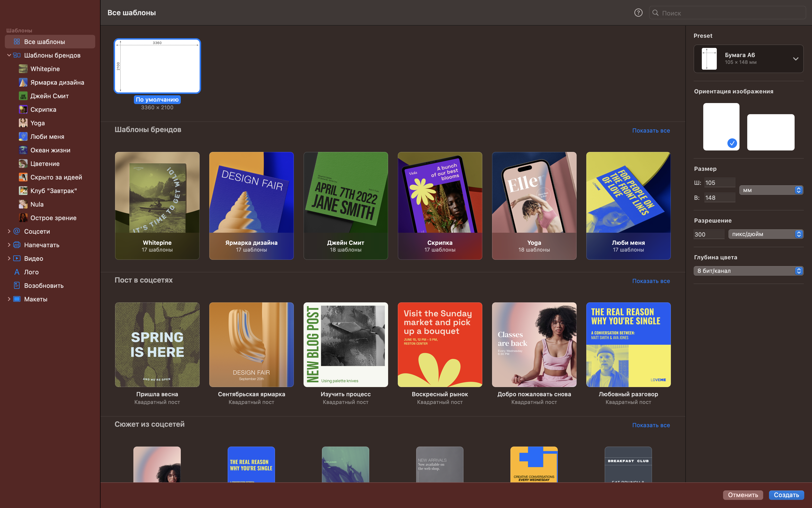Click the Отменить button
812x508 pixels.
tap(743, 495)
